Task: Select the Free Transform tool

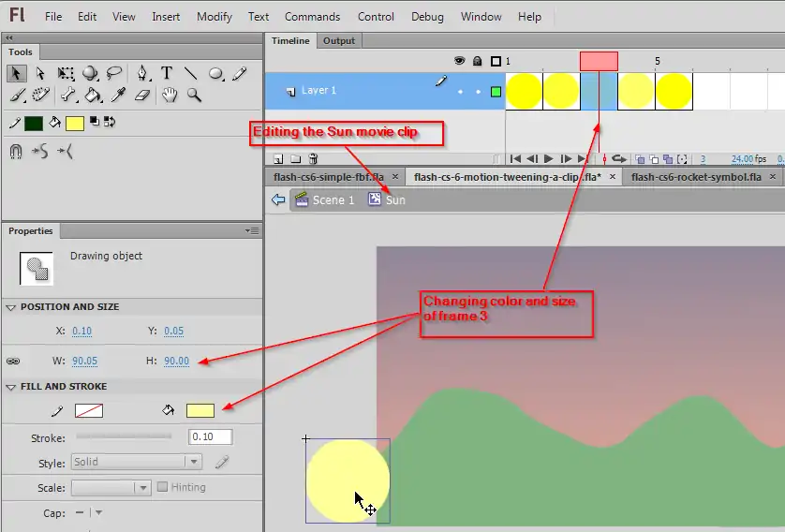Action: (x=66, y=73)
